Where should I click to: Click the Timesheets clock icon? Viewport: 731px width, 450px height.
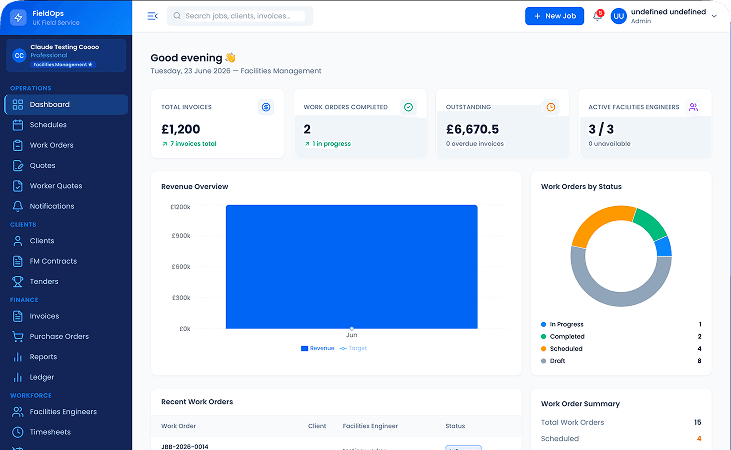[18, 432]
